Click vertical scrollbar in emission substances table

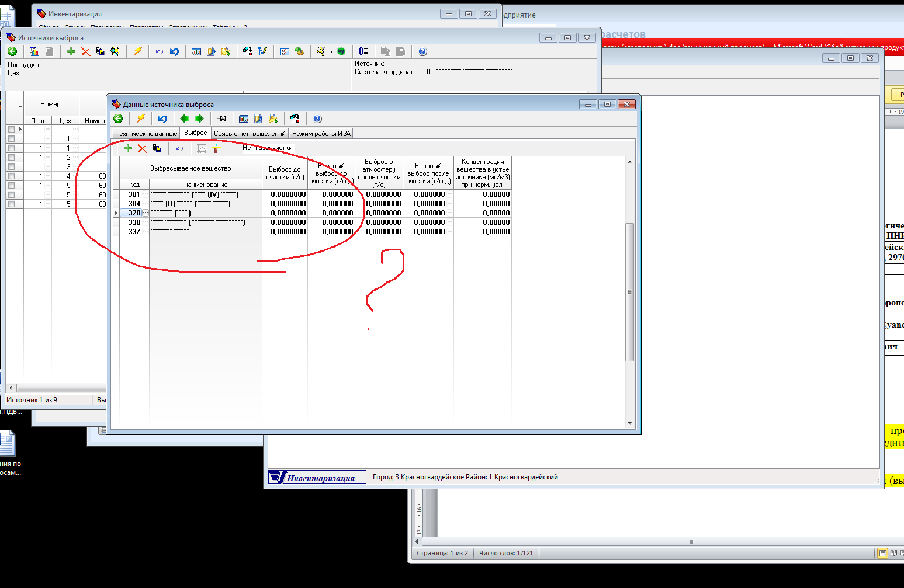point(629,292)
